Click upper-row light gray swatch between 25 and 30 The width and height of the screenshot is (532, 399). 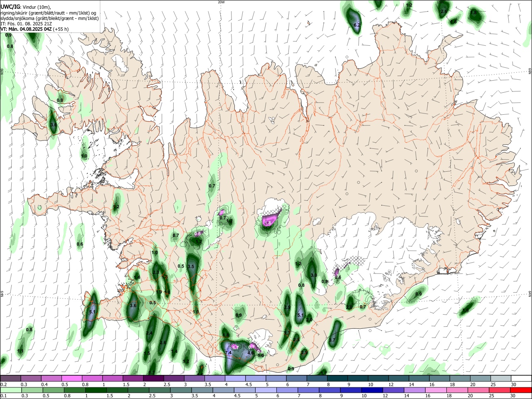pos(501,379)
